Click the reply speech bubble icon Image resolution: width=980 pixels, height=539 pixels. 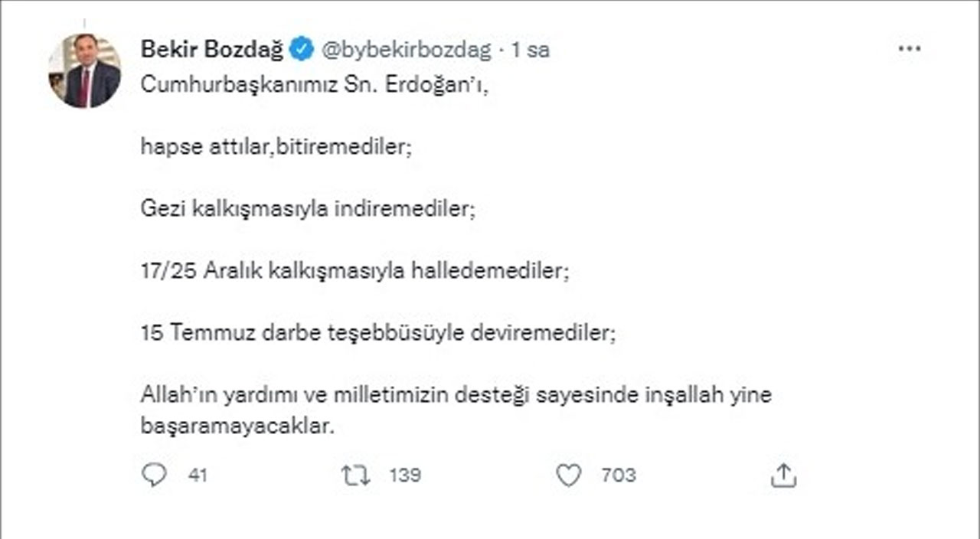click(x=154, y=475)
